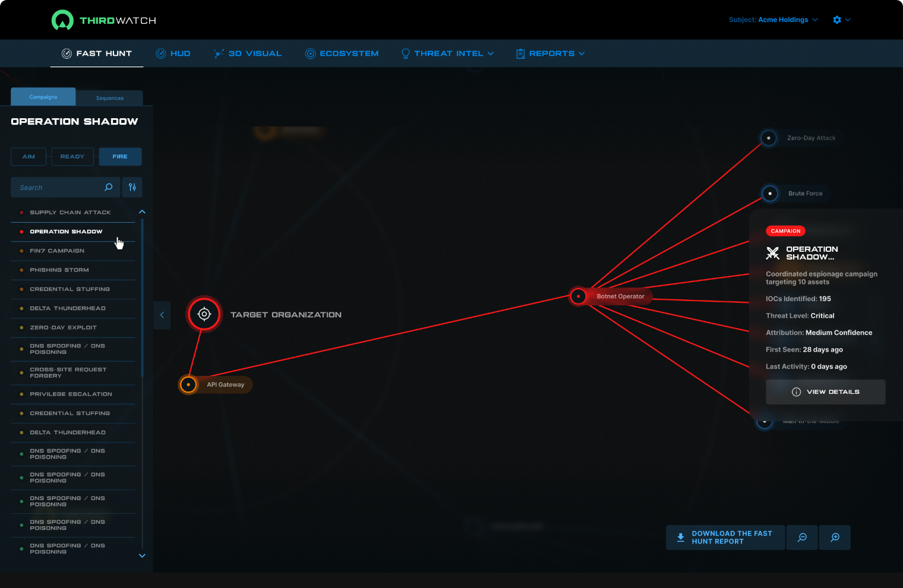The image size is (903, 588).
Task: Expand the settings dropdown chevron
Action: [x=848, y=20]
